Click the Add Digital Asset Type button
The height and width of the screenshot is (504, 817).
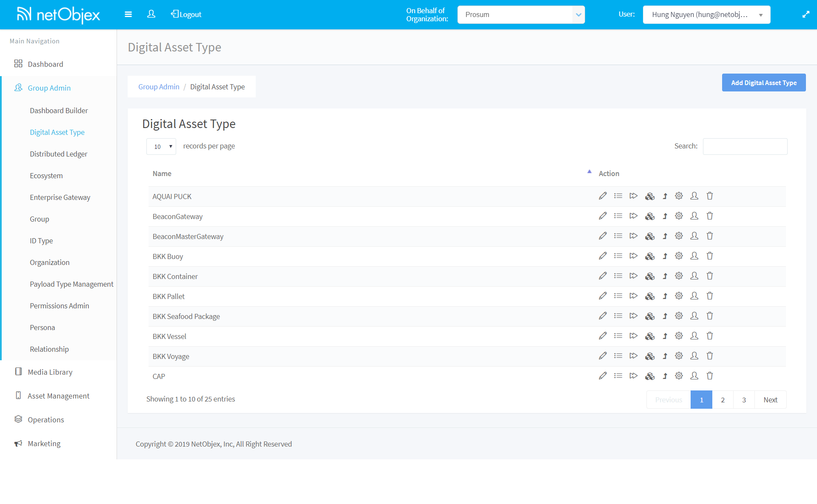click(x=763, y=83)
